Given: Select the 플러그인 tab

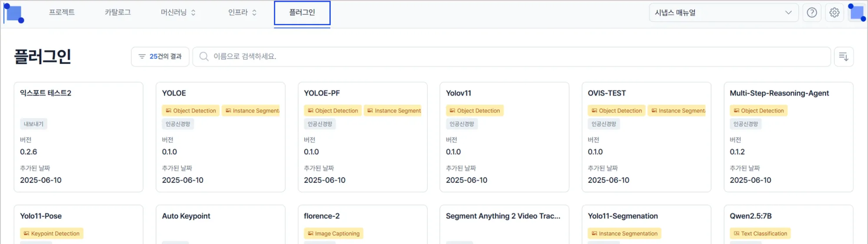Looking at the screenshot, I should coord(302,13).
